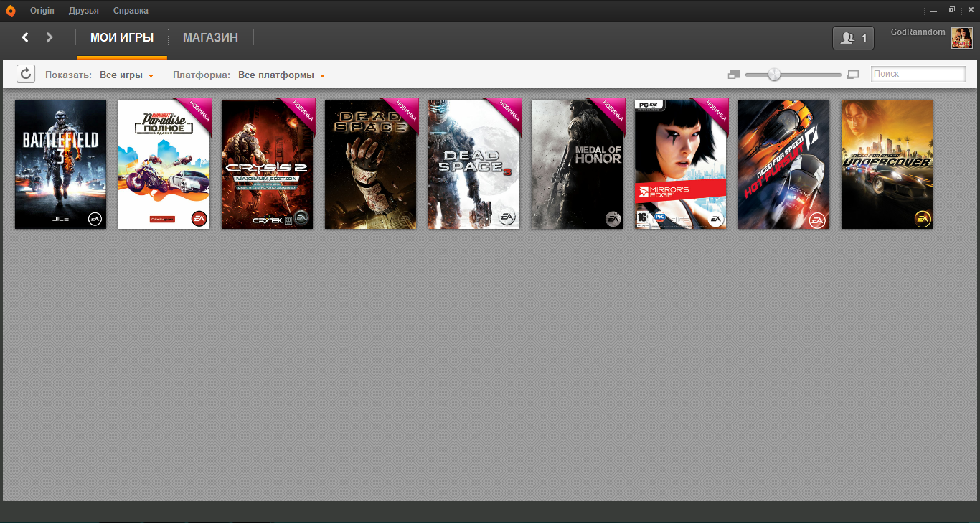Switch to the МОИ ИГРЫ tab
The image size is (980, 523).
coord(122,38)
